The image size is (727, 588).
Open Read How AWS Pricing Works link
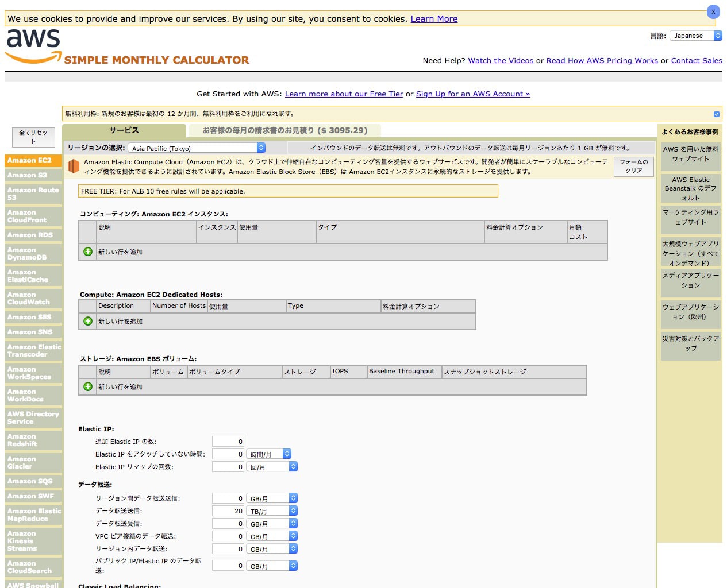[x=602, y=60]
